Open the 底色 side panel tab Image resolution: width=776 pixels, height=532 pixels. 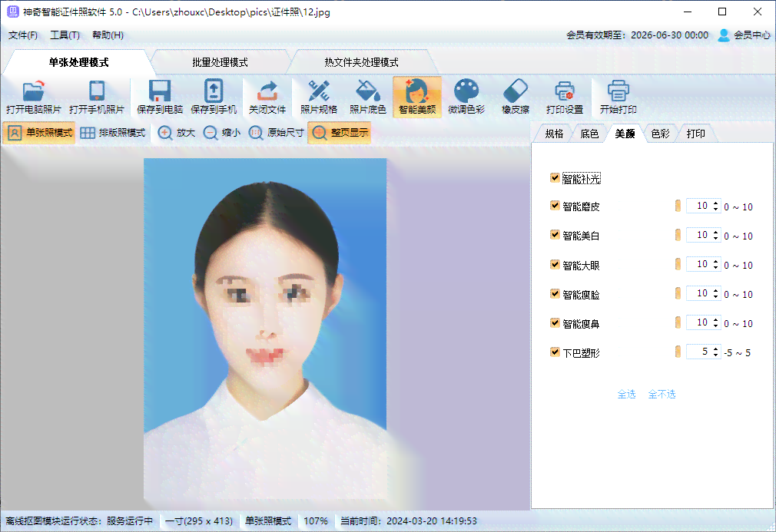(589, 134)
